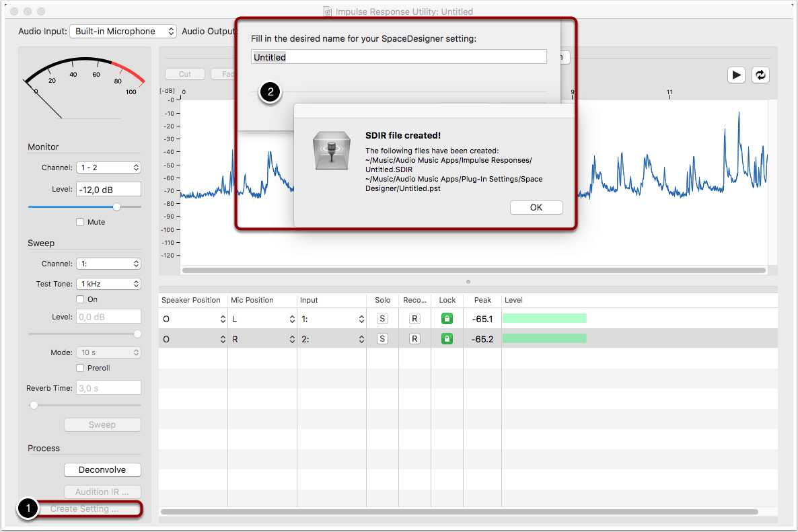Enable the Preroll checkbox
The height and width of the screenshot is (532, 798).
click(81, 368)
